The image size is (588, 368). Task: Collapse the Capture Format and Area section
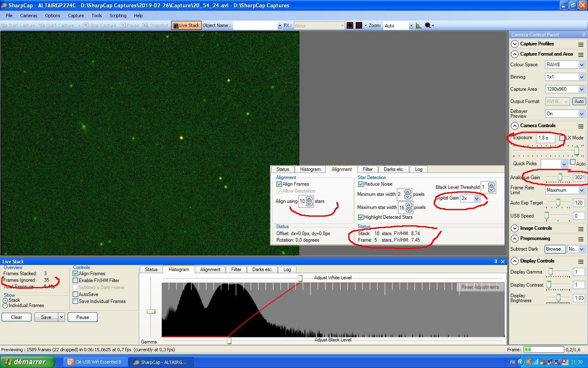[x=514, y=54]
